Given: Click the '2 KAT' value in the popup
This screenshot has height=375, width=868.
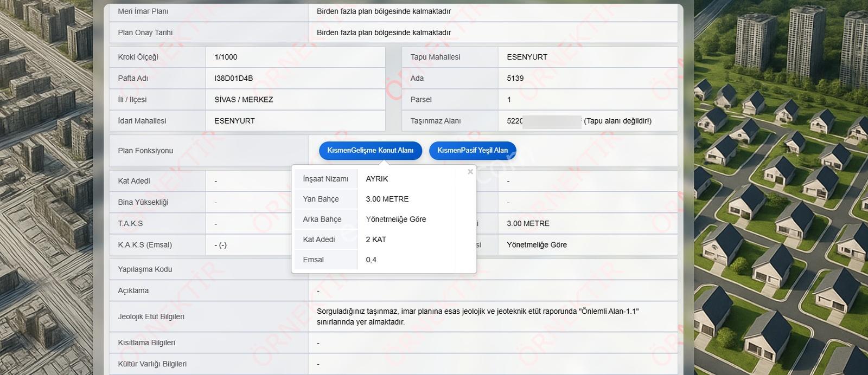Looking at the screenshot, I should 376,240.
